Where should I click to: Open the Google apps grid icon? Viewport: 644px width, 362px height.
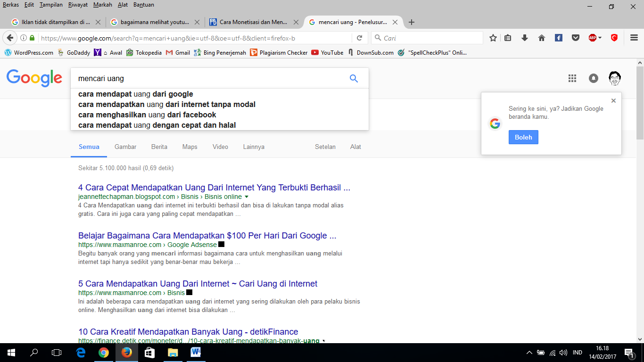point(572,78)
